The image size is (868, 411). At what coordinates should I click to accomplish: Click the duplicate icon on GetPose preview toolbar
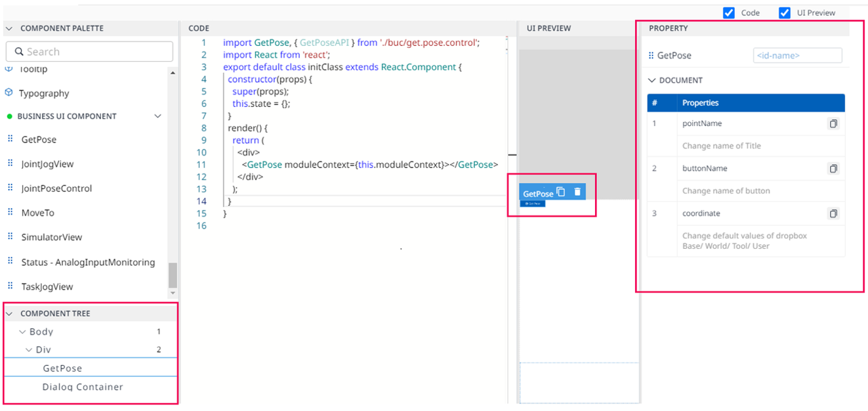pos(561,192)
